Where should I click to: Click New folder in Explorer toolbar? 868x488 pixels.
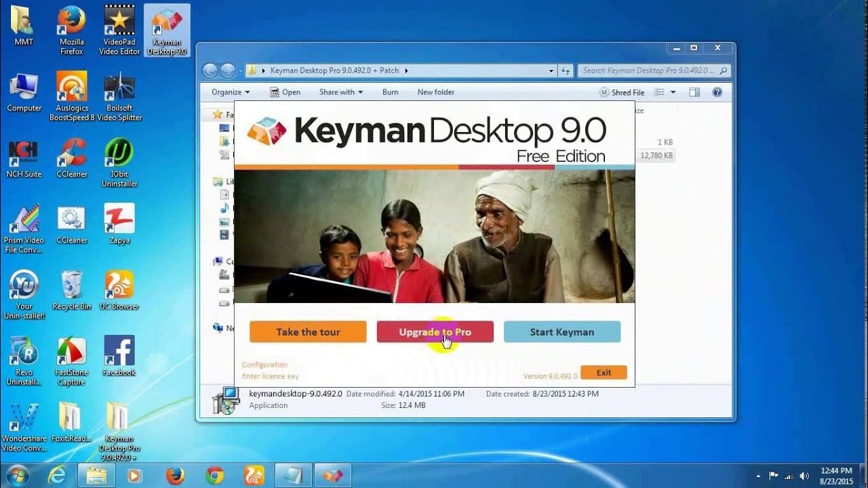(x=436, y=92)
